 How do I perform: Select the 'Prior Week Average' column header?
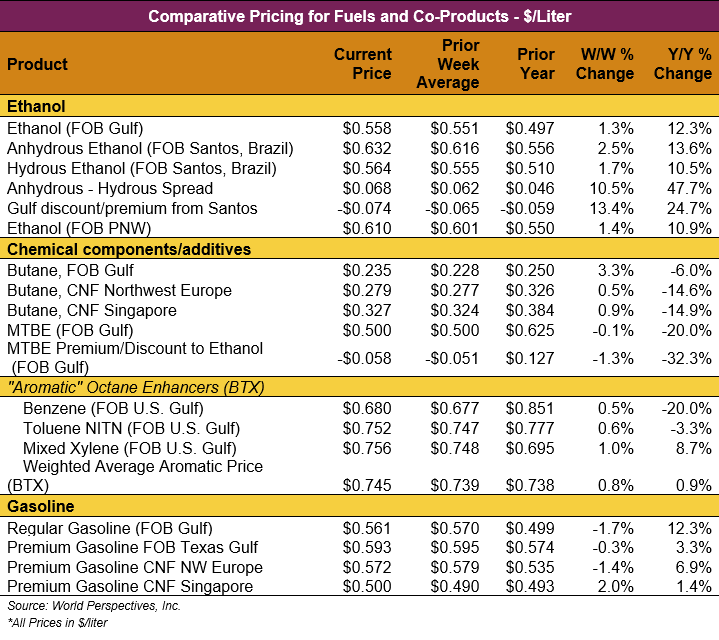tap(447, 64)
